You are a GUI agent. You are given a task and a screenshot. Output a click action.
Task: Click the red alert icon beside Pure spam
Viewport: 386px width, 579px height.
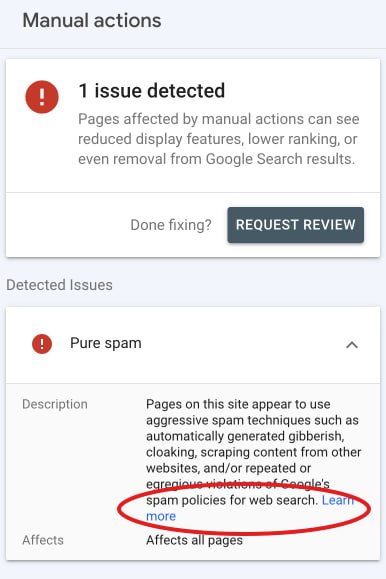coord(42,344)
